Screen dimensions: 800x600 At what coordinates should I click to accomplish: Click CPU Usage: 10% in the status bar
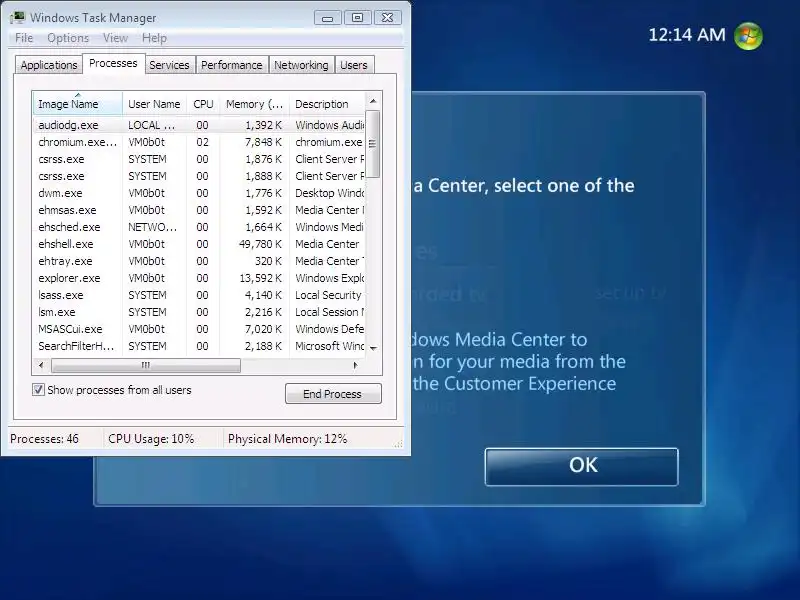(151, 439)
